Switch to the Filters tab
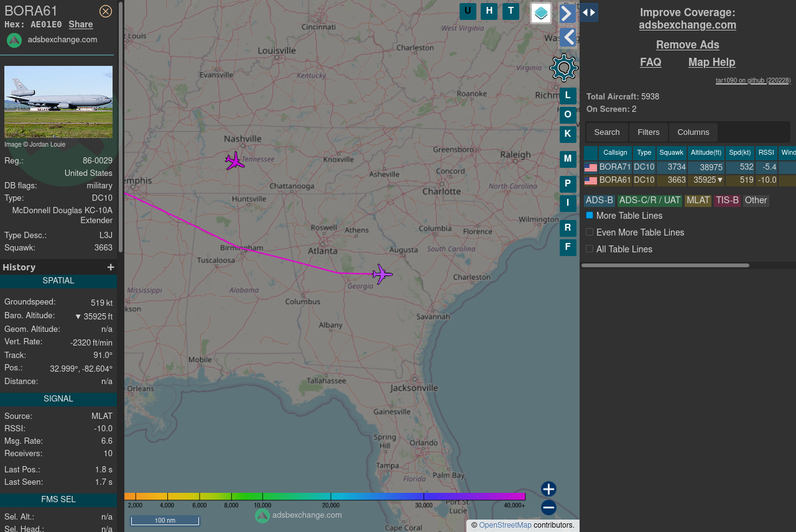 tap(649, 132)
